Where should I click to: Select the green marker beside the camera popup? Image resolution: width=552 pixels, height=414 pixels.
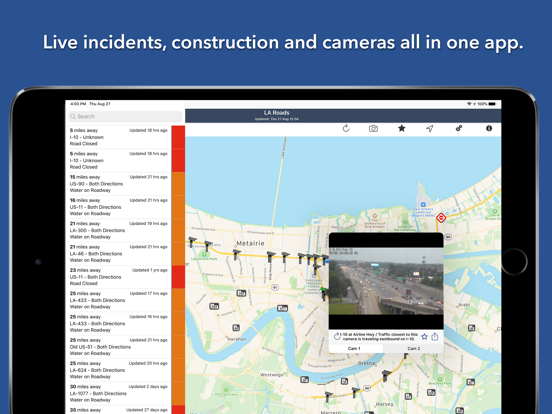pyautogui.click(x=324, y=293)
